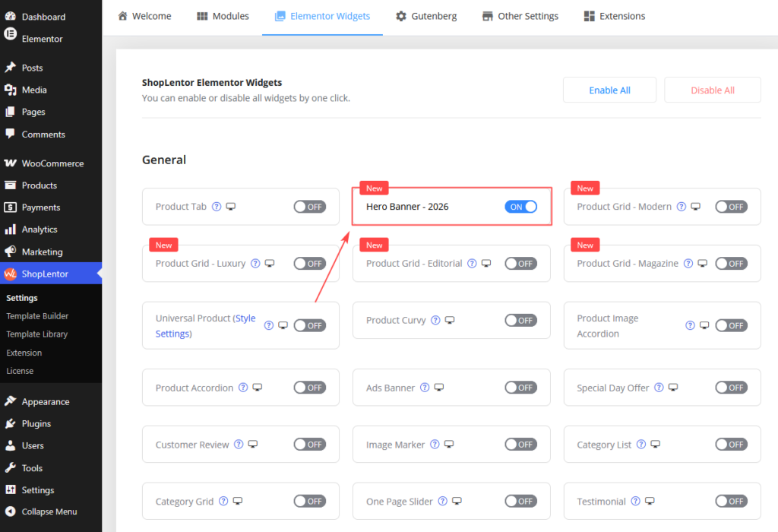This screenshot has height=532, width=778.
Task: Select the Elementor Widgets tab
Action: click(322, 16)
